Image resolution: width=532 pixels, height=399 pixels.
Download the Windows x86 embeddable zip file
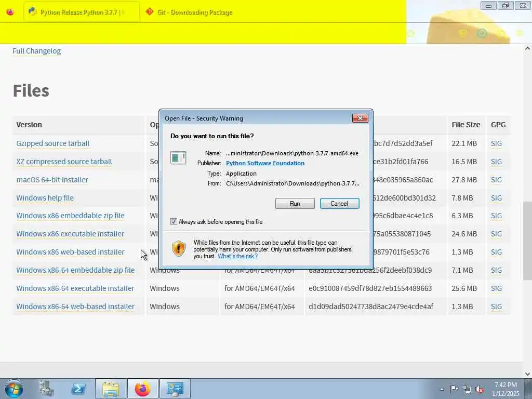(70, 216)
